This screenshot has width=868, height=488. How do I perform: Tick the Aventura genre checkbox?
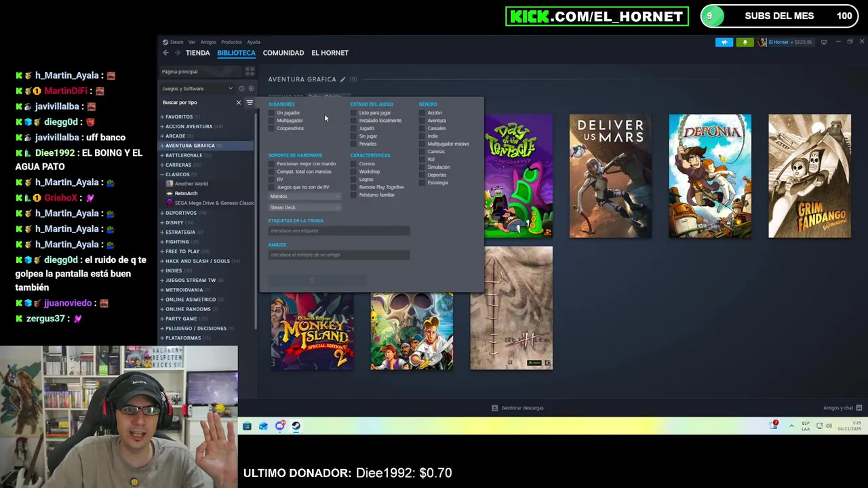pos(422,121)
